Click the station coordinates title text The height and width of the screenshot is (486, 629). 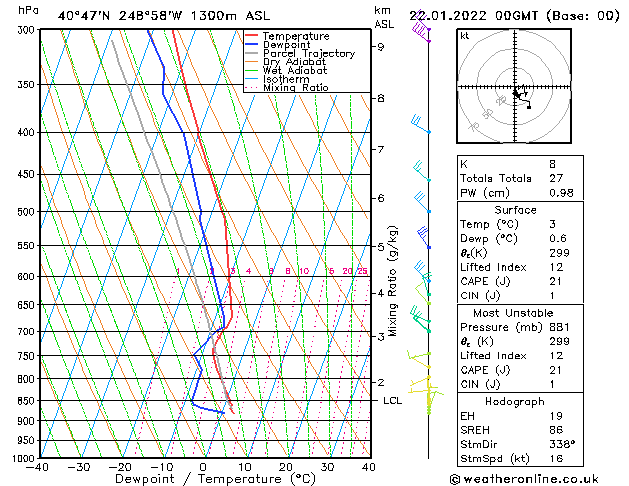[164, 16]
